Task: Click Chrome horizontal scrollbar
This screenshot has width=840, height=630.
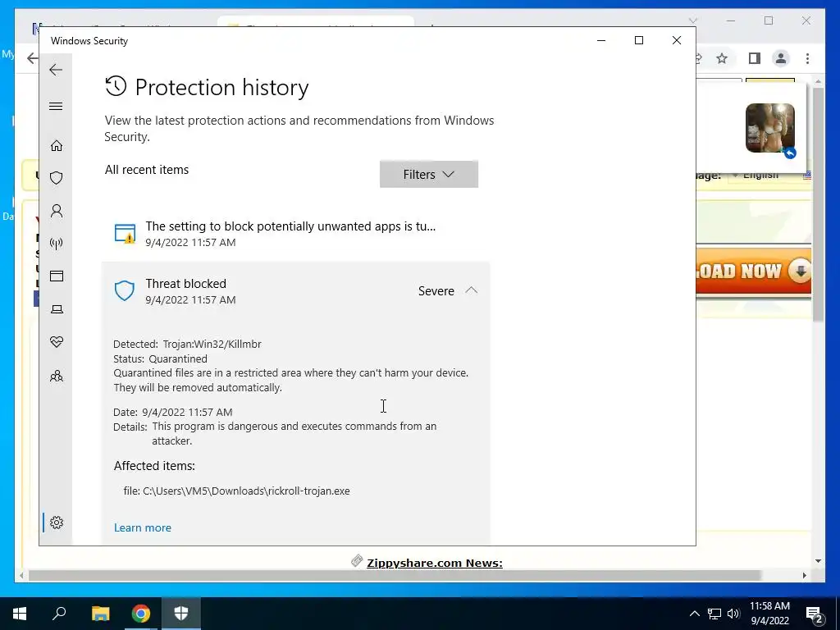Action: pos(395,575)
